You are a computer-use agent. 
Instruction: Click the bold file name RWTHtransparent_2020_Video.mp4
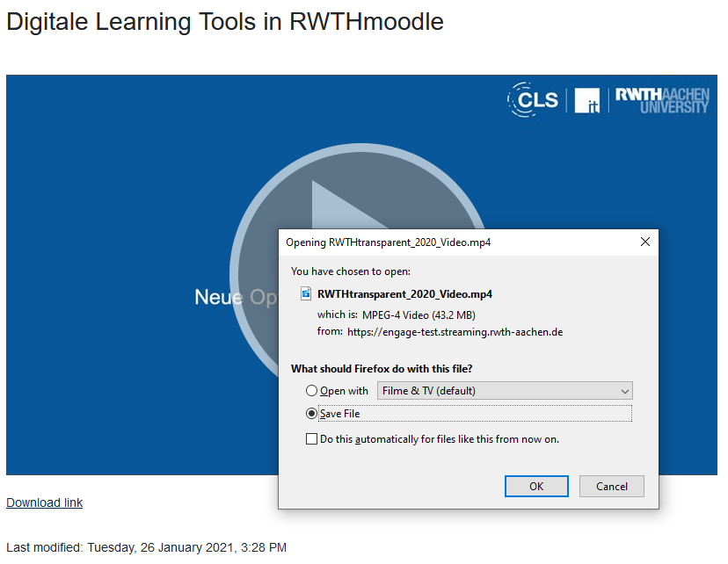click(404, 293)
